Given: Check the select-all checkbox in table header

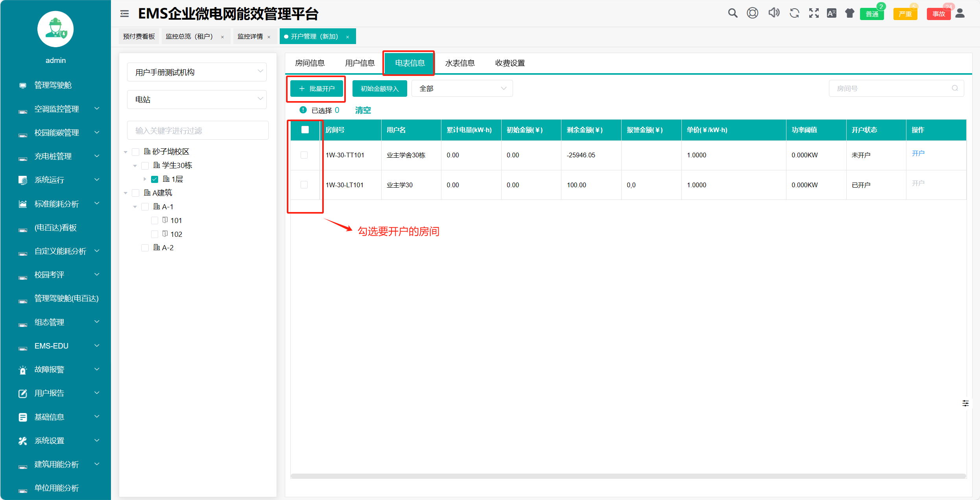Looking at the screenshot, I should [305, 130].
